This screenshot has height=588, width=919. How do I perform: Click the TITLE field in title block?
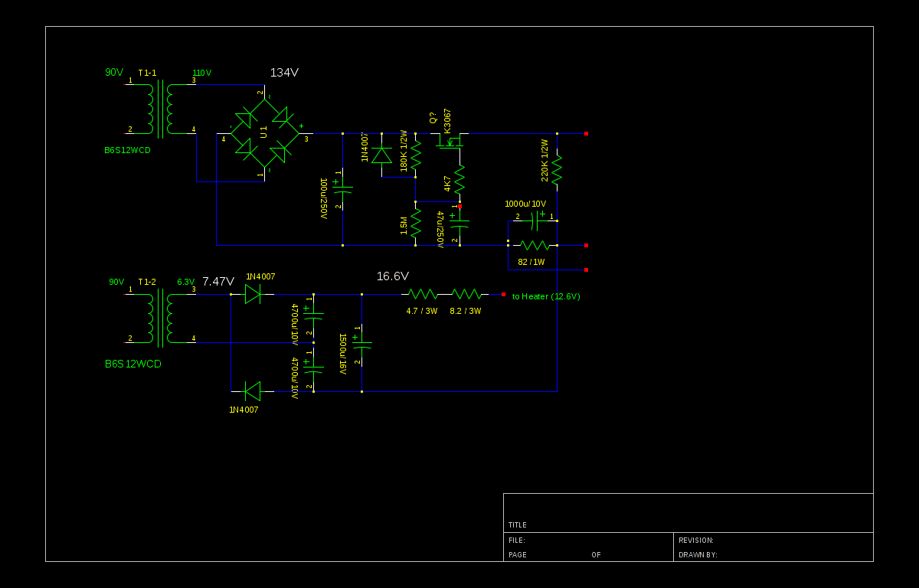(688, 513)
